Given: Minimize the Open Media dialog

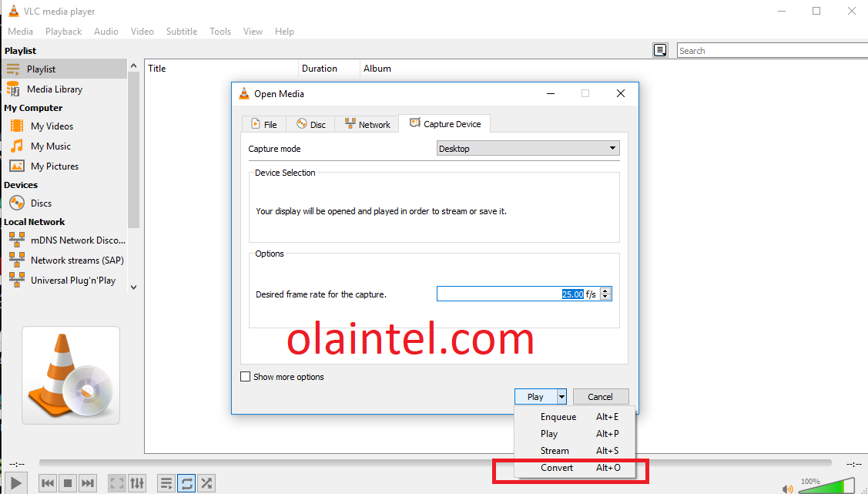Looking at the screenshot, I should [x=551, y=93].
